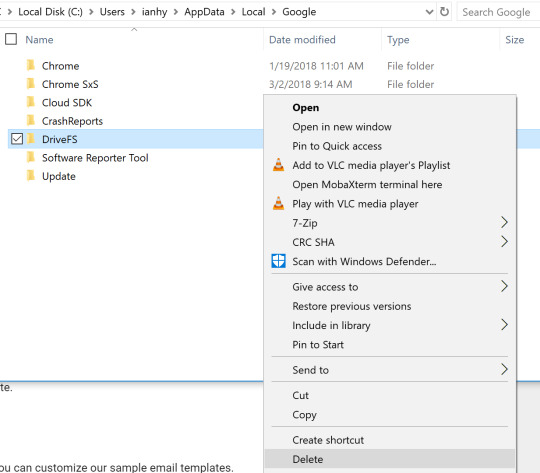Toggle the select-all checkbox beside Name
The height and width of the screenshot is (473, 540).
coord(11,39)
